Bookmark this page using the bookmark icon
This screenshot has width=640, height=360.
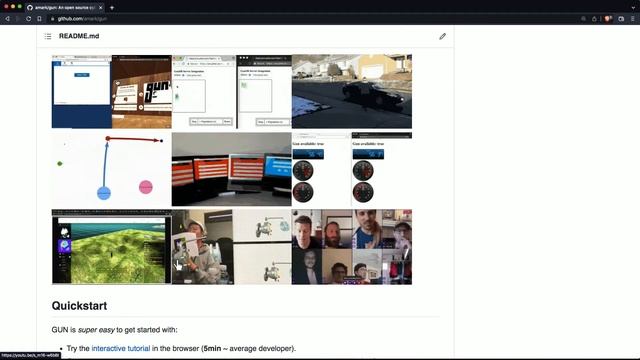coord(39,19)
